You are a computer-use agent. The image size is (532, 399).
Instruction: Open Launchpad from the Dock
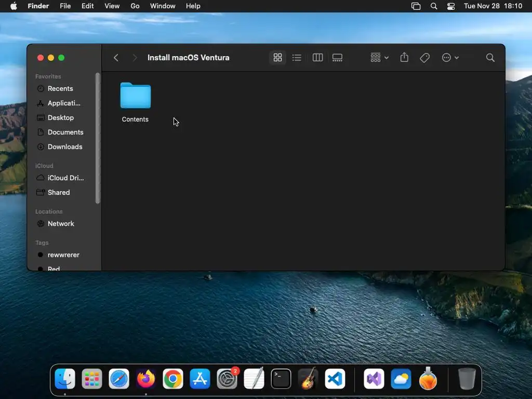click(92, 379)
